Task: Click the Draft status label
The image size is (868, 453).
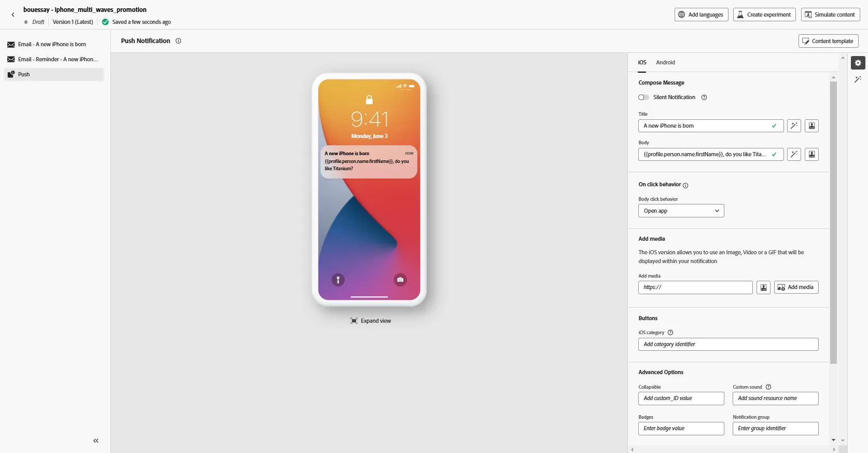Action: tap(38, 22)
